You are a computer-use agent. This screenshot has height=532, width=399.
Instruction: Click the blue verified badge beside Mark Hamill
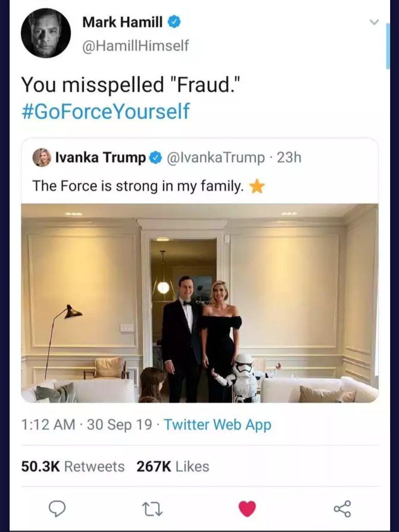(x=175, y=22)
